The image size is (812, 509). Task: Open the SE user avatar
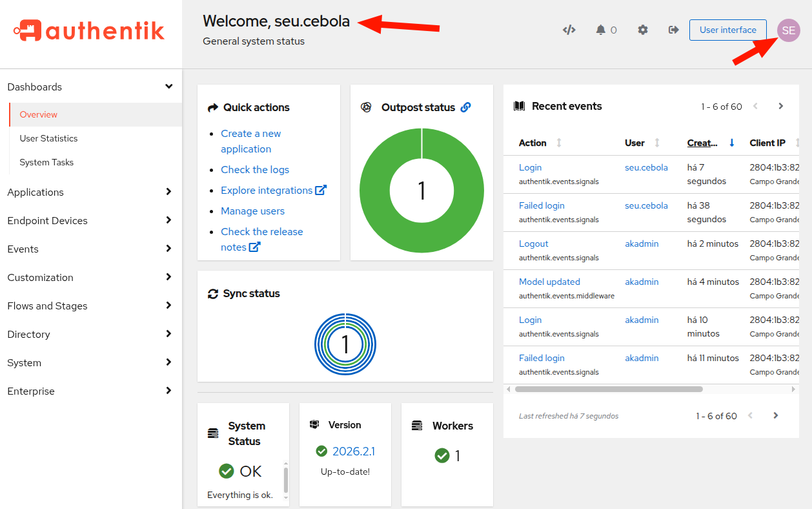tap(788, 30)
